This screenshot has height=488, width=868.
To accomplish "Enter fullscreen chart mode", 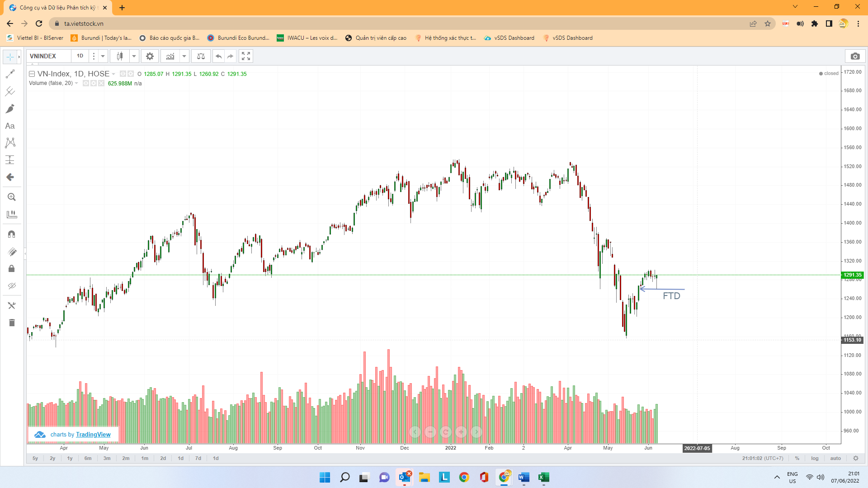I will coord(246,56).
